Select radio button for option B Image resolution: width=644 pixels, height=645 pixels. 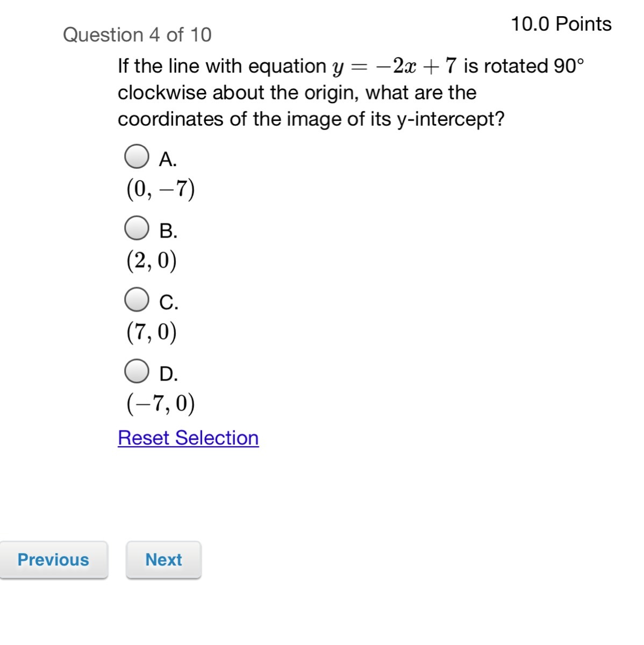pyautogui.click(x=137, y=228)
